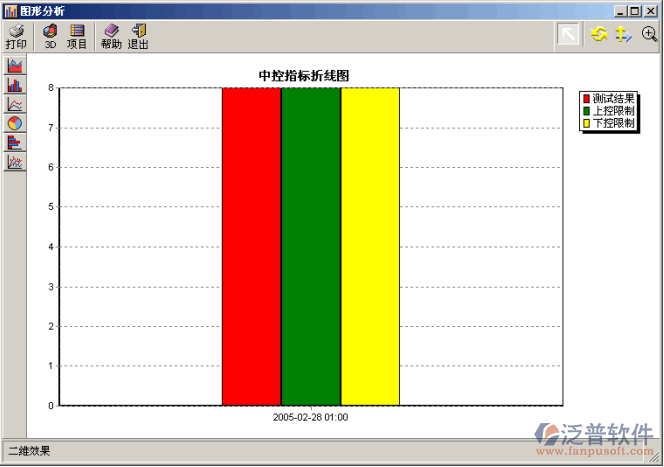Switch to pie chart type
The width and height of the screenshot is (664, 467).
15,123
